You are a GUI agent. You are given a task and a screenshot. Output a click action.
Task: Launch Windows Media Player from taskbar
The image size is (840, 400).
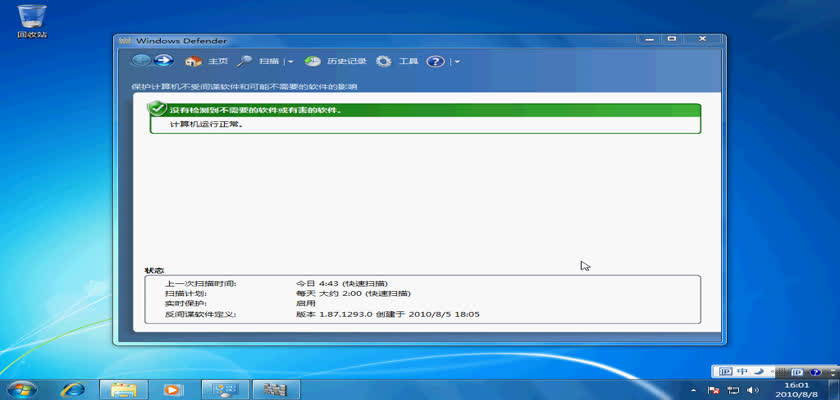tap(173, 389)
